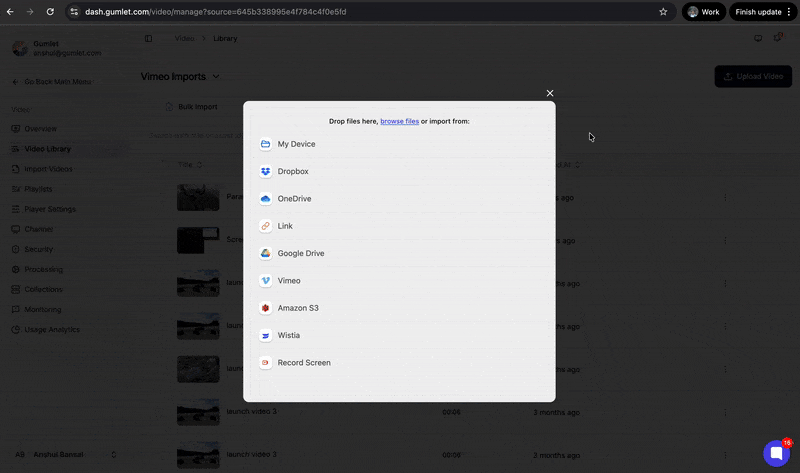Viewport: 800px width, 473px height.
Task: Close the upload dialog with X
Action: 550,93
